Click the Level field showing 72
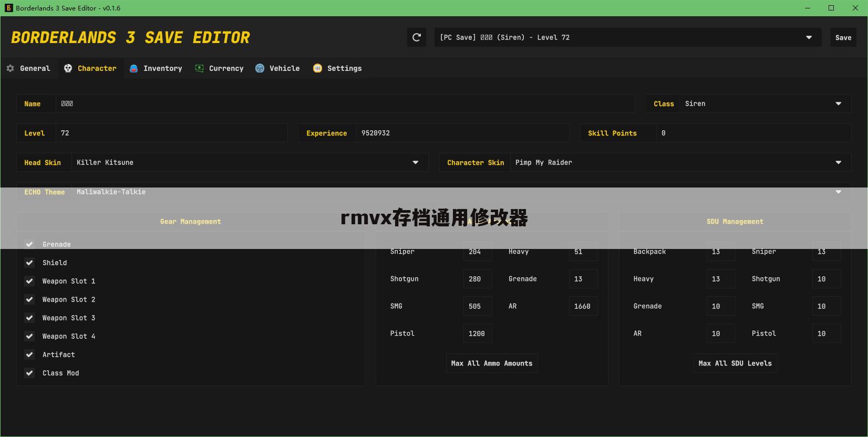This screenshot has height=437, width=868. tap(171, 133)
